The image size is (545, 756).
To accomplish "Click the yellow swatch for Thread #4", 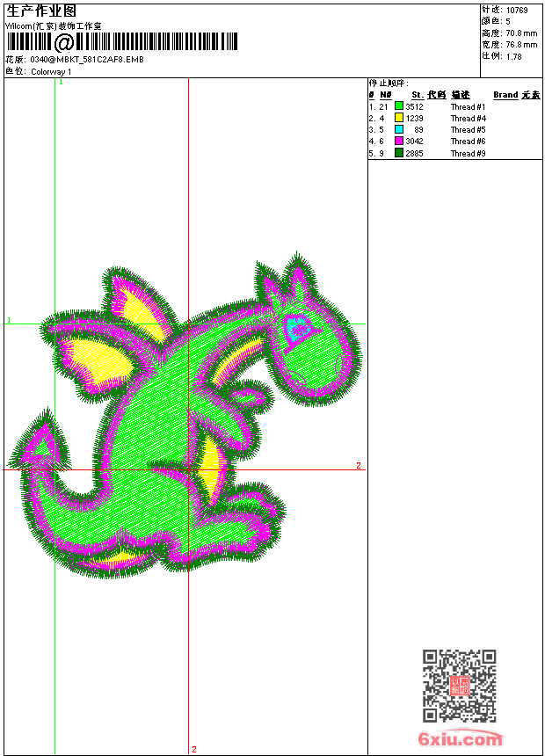I will click(x=399, y=117).
